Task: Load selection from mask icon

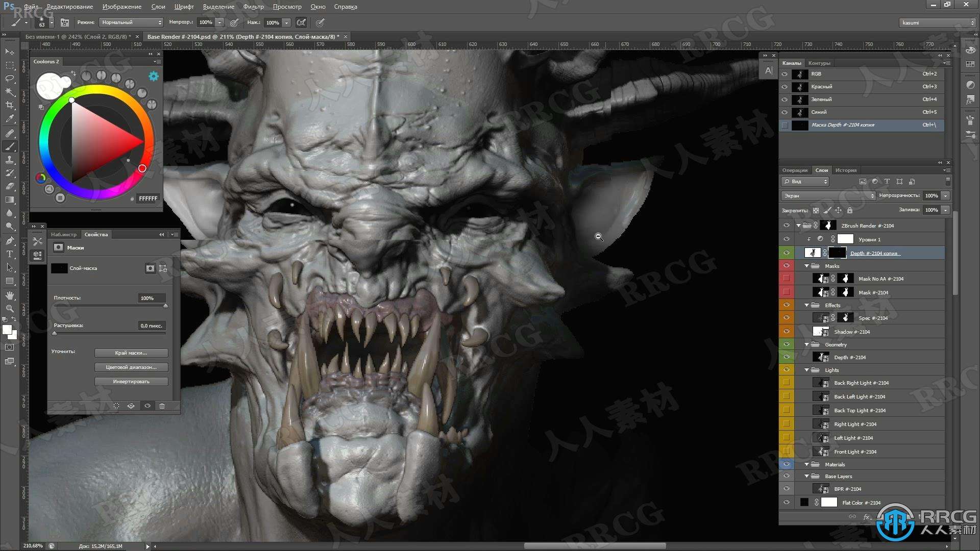Action: [x=116, y=406]
